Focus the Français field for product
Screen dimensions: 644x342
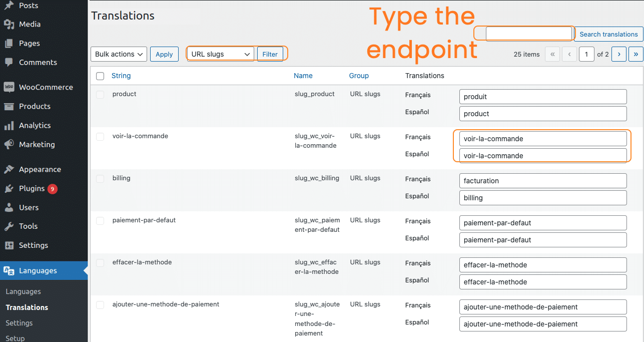click(543, 97)
